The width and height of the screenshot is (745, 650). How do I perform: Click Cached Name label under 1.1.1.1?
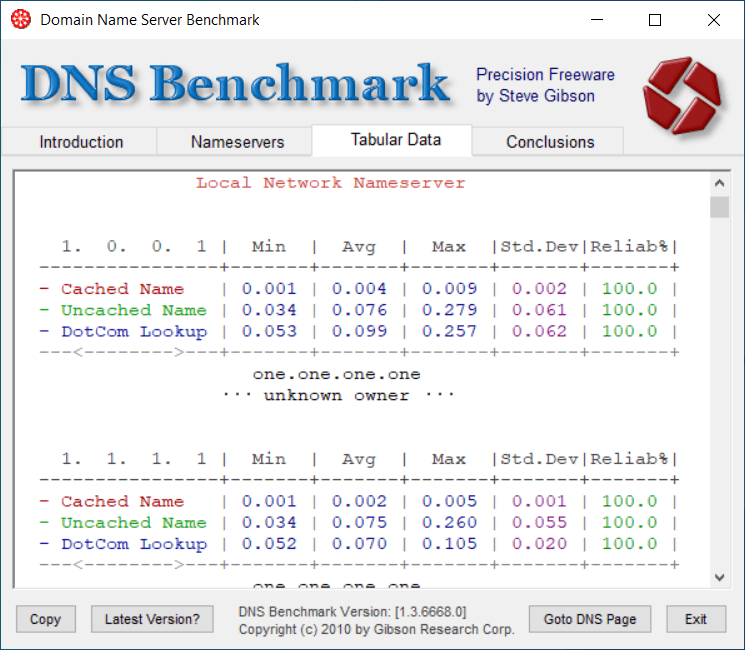click(x=122, y=501)
